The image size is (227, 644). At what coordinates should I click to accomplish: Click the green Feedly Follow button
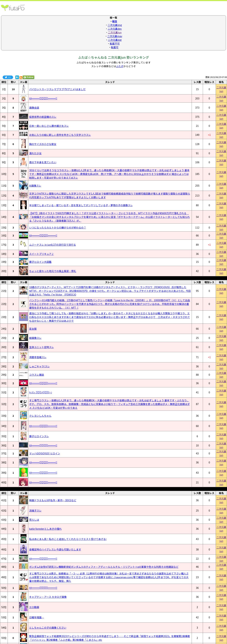28,77
